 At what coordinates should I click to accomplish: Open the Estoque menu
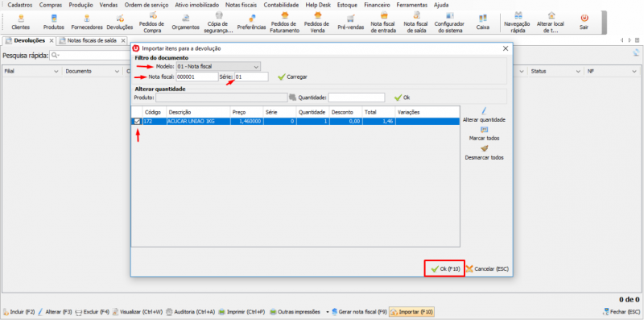(347, 5)
